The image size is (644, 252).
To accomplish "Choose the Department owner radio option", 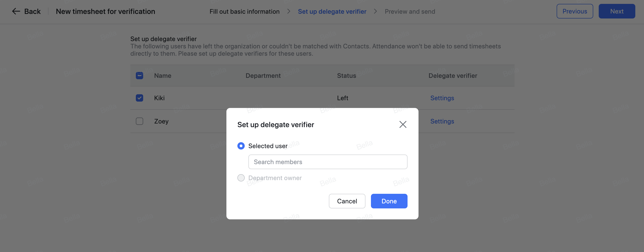I will 241,178.
